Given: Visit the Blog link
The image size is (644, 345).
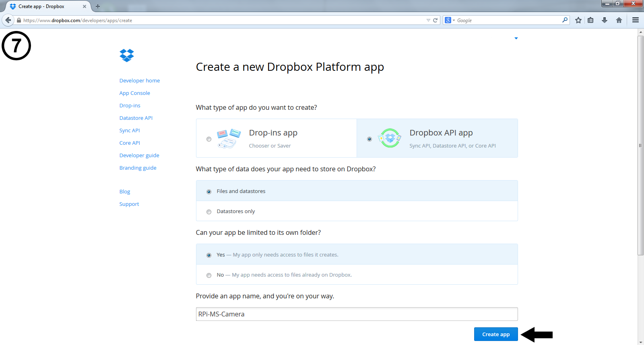Looking at the screenshot, I should (x=125, y=191).
